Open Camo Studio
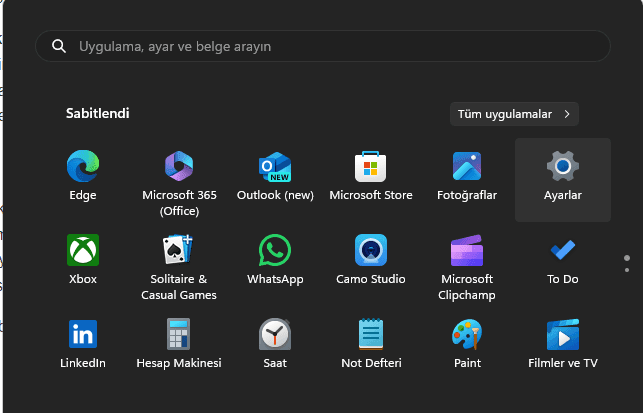643x413 pixels. [371, 260]
